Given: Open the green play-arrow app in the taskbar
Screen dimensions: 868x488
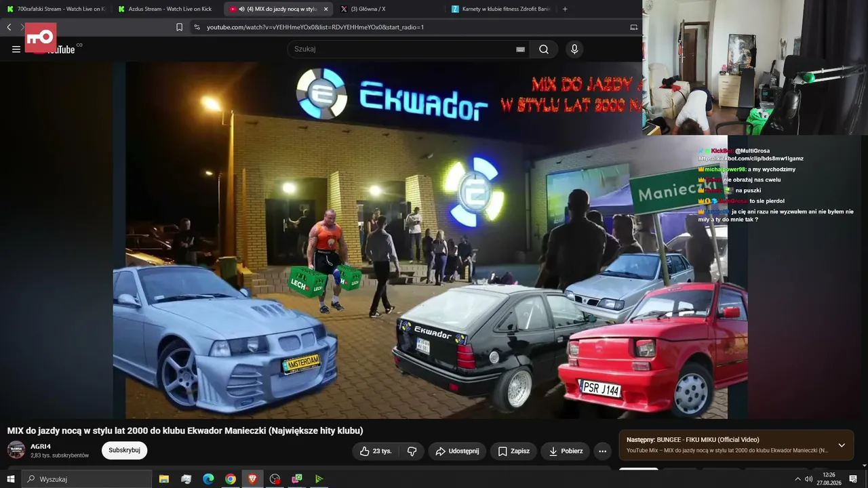Looking at the screenshot, I should coord(319,479).
